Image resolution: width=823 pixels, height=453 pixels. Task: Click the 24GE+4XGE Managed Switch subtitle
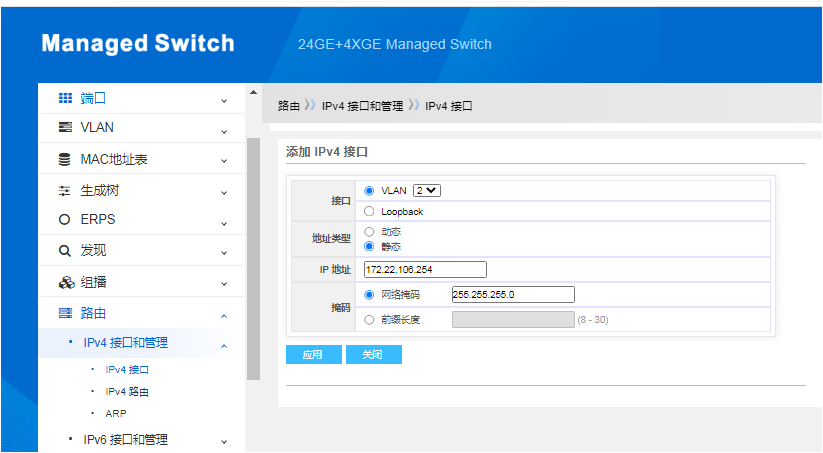[x=395, y=44]
